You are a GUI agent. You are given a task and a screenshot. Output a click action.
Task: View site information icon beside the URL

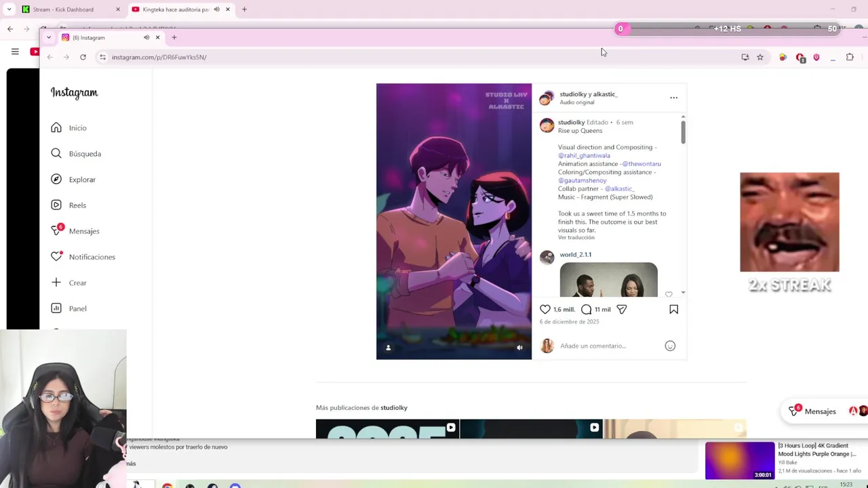tap(102, 57)
